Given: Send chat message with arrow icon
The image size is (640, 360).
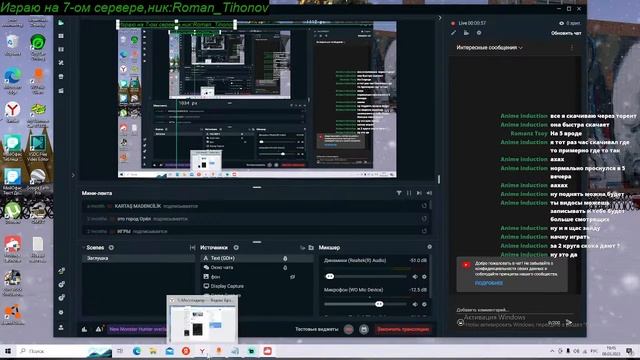Looking at the screenshot, I should 569,322.
